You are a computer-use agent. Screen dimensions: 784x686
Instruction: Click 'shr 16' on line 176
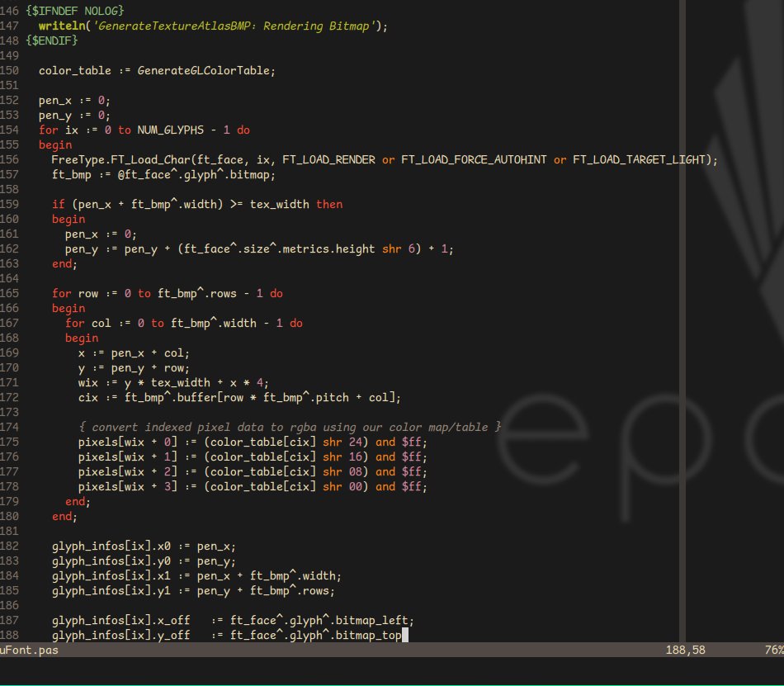[342, 457]
